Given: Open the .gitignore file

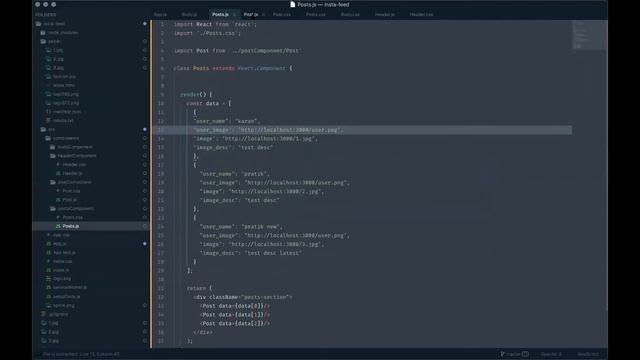Looking at the screenshot, I should [x=58, y=314].
